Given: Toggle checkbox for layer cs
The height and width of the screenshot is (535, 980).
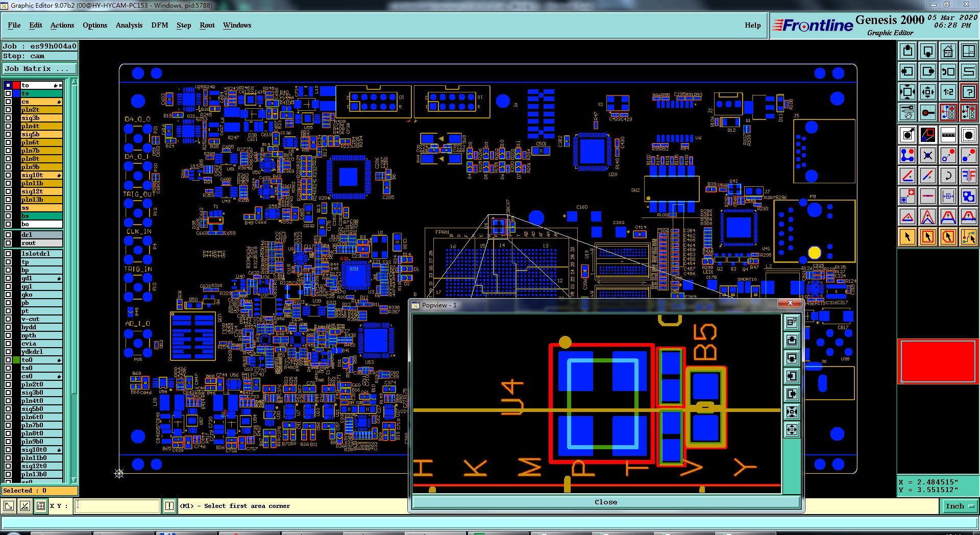Looking at the screenshot, I should (8, 102).
